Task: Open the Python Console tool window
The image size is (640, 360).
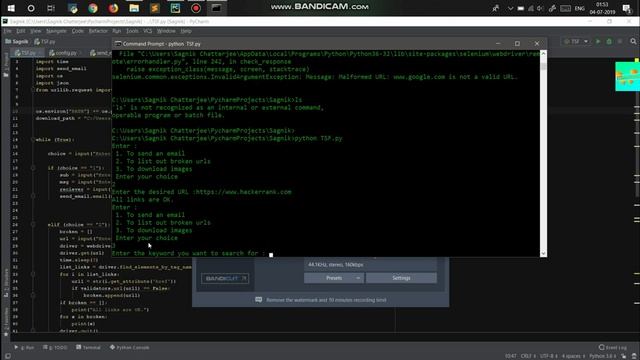Action: (x=129, y=347)
